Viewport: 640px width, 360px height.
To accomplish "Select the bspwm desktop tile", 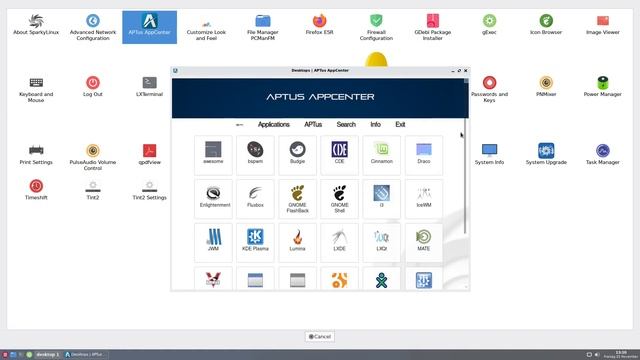I will pyautogui.click(x=255, y=155).
